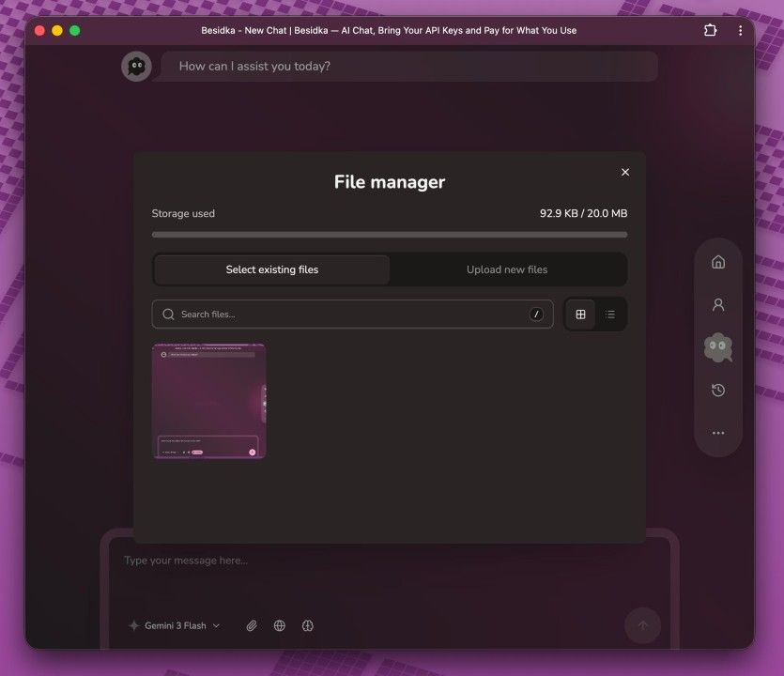Image resolution: width=784 pixels, height=676 pixels.
Task: Open the vertical three-dot window menu
Action: tap(740, 30)
